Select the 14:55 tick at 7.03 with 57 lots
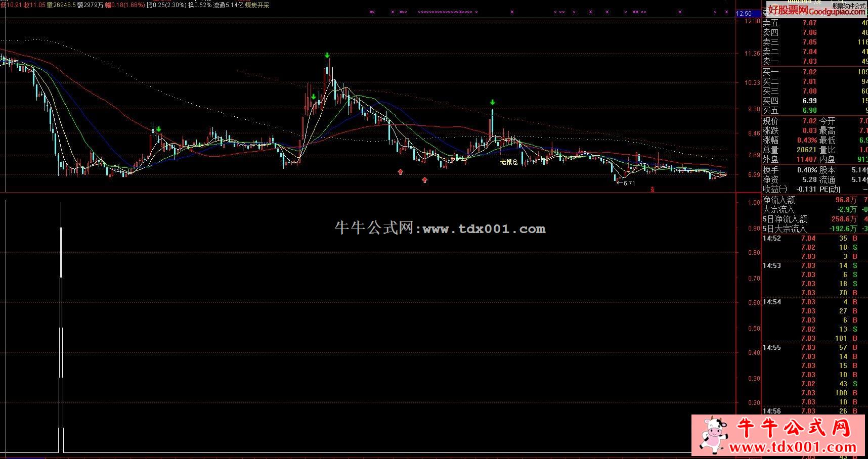 point(815,348)
